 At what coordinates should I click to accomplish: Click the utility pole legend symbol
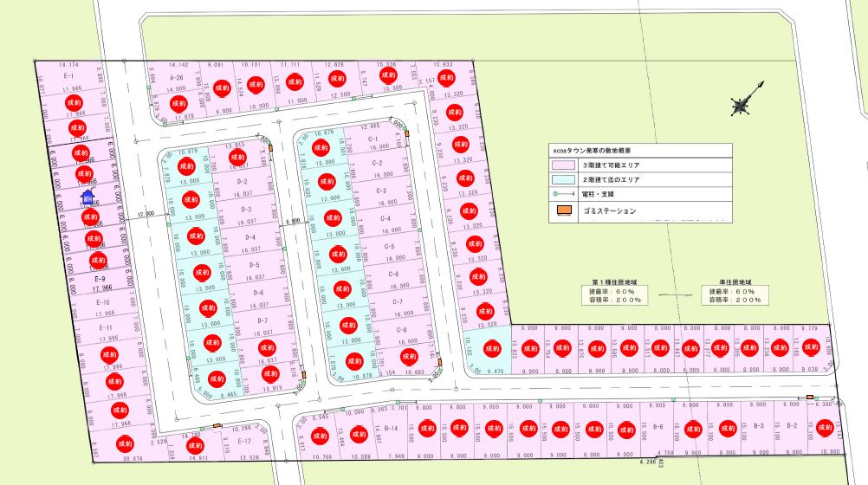click(x=565, y=194)
